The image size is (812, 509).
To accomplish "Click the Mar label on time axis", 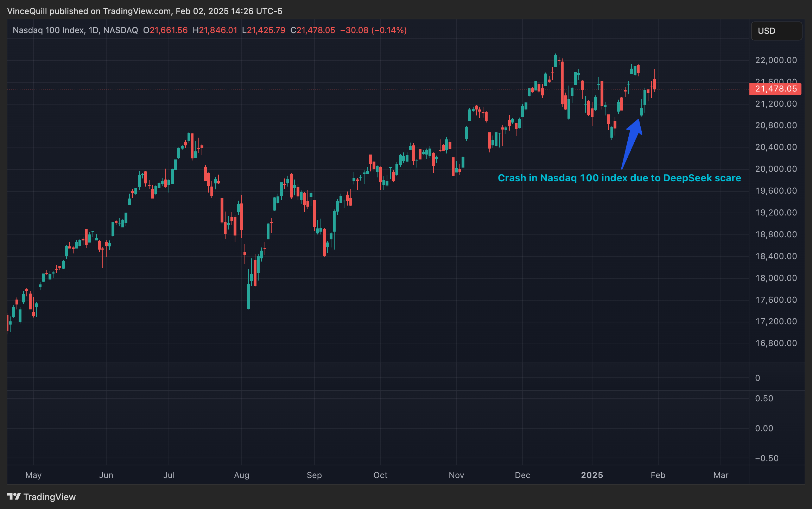I will (721, 475).
